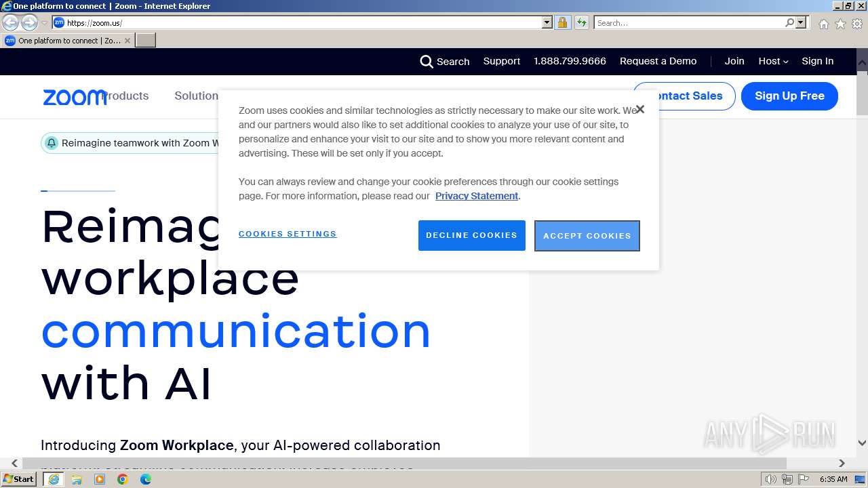Click the vertical scrollbar up arrow
This screenshot has height=488, width=868.
(862, 61)
